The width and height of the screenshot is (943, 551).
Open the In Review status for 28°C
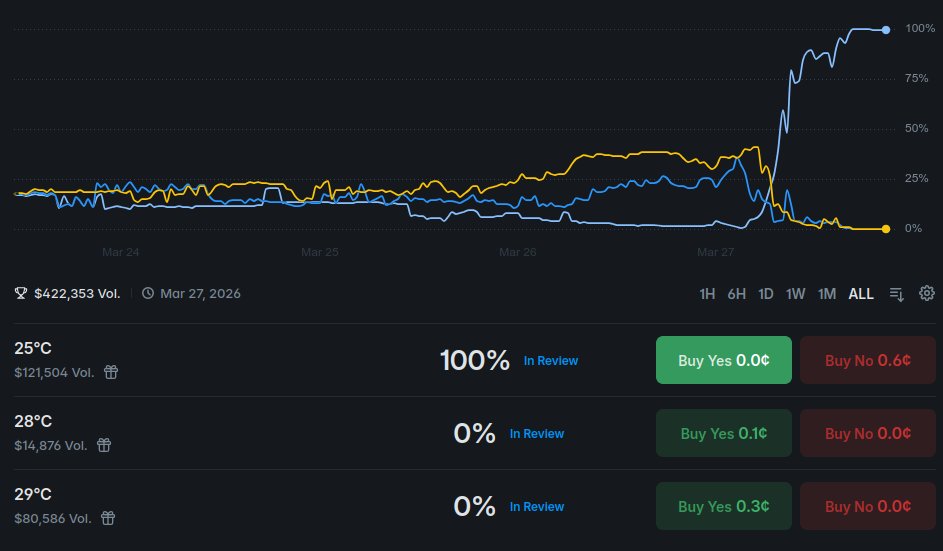click(x=537, y=434)
